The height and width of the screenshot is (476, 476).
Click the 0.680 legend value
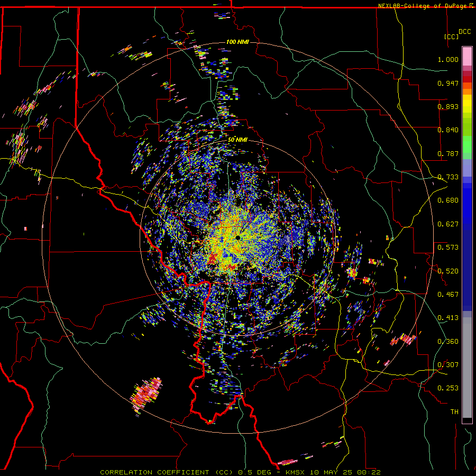tap(448, 200)
